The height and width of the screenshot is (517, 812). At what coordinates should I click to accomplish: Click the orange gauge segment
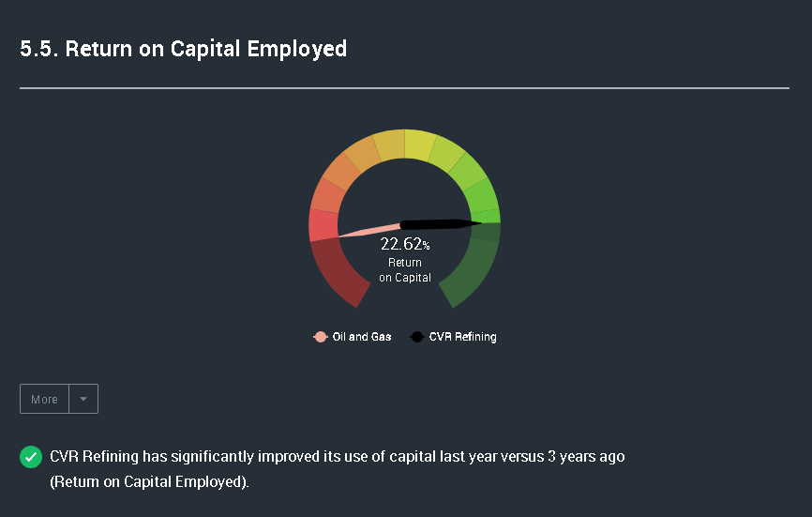(341, 171)
